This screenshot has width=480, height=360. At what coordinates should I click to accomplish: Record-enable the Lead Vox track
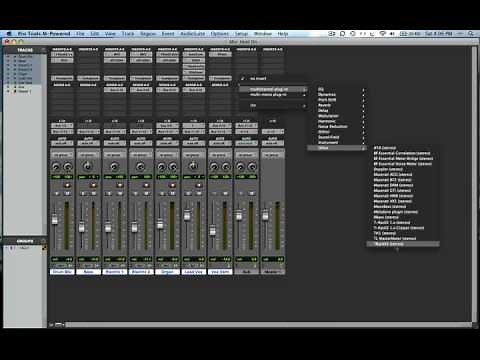(x=199, y=185)
